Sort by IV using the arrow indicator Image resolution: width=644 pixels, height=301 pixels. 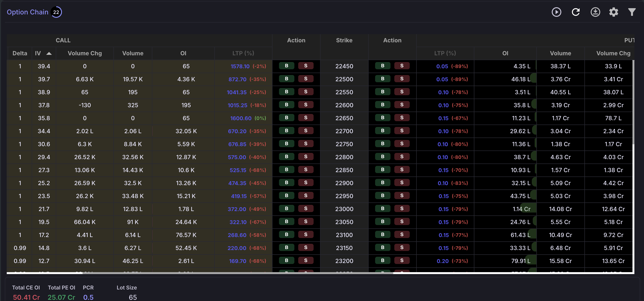tap(49, 53)
